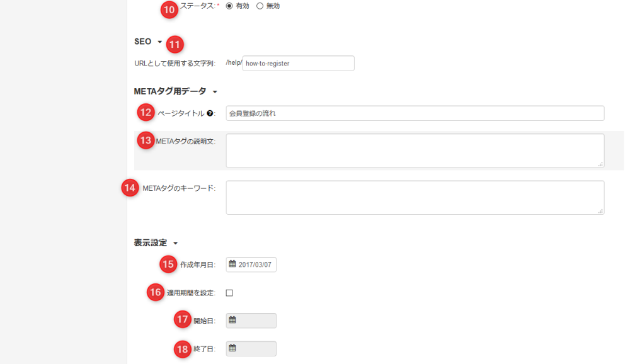Click the SEO section heading

142,42
